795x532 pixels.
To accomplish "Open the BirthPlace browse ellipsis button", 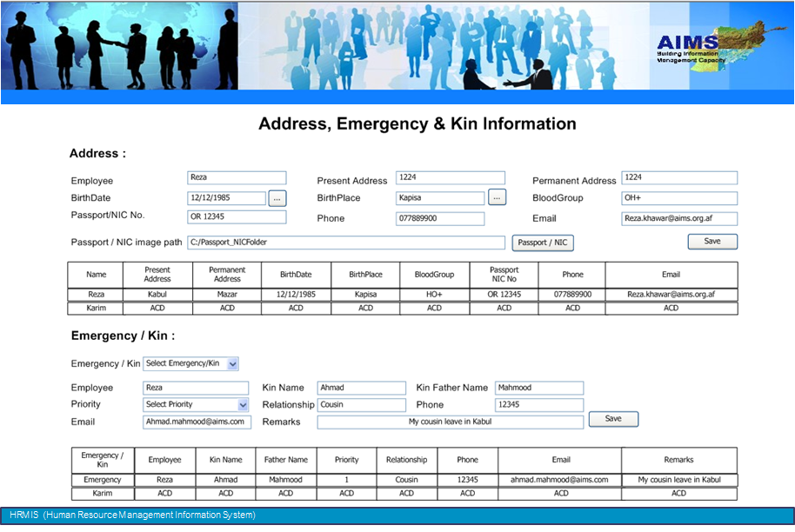I will [x=497, y=197].
